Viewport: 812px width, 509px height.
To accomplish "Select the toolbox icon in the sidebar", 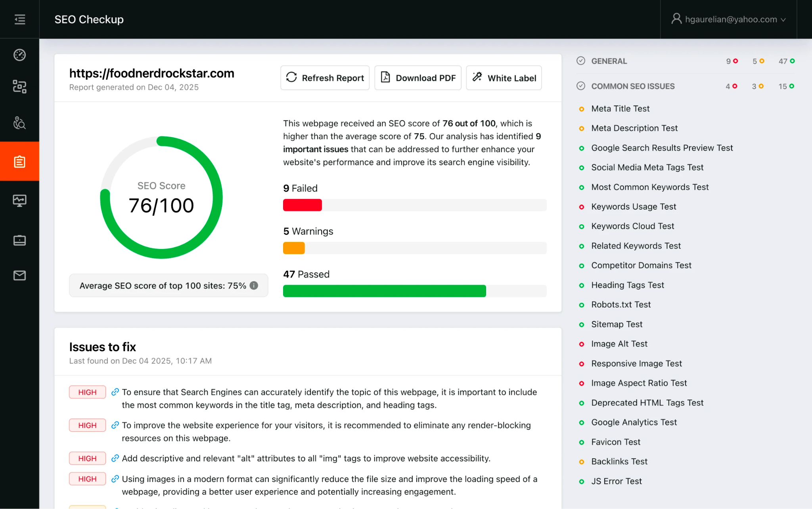I will (x=19, y=240).
